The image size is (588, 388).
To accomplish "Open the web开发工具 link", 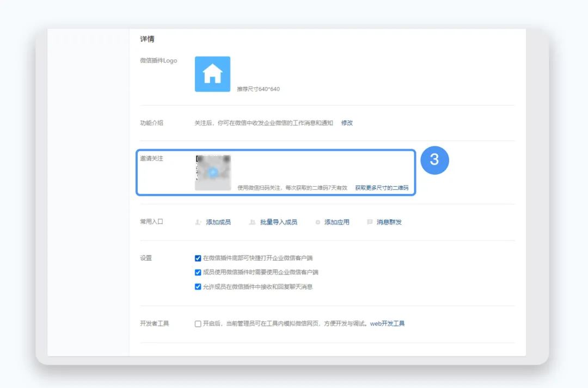I will (x=388, y=324).
